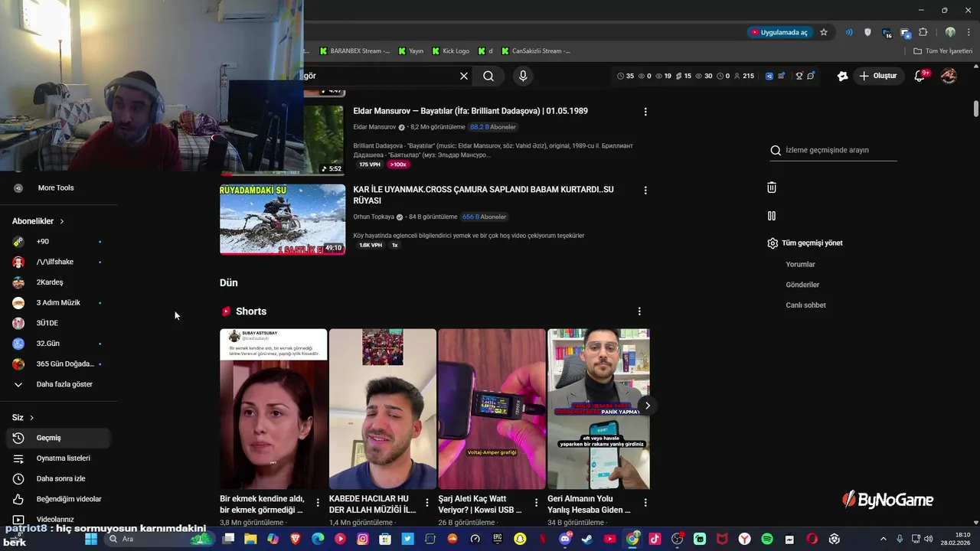This screenshot has height=551, width=980.
Task: Start voice search with the microphone icon
Action: click(523, 76)
